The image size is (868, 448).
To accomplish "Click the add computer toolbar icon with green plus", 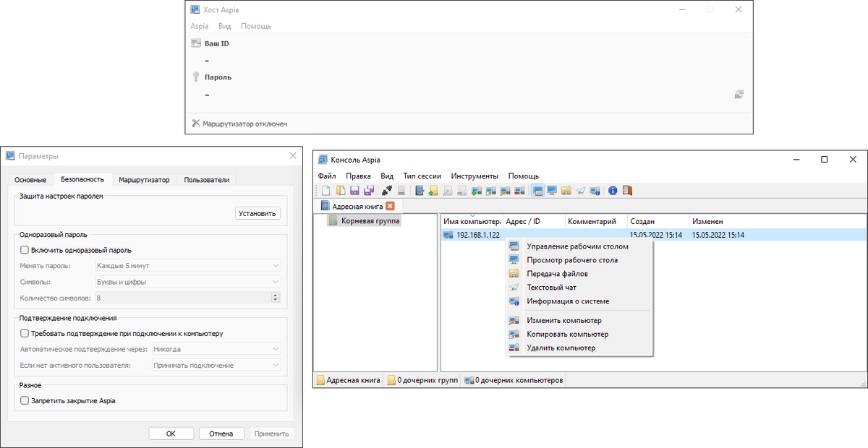I will tap(476, 191).
